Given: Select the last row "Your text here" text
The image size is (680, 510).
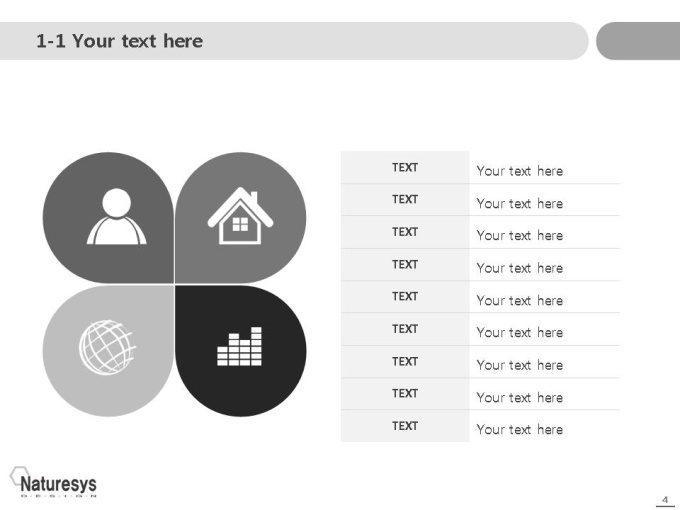Looking at the screenshot, I should pyautogui.click(x=520, y=429).
